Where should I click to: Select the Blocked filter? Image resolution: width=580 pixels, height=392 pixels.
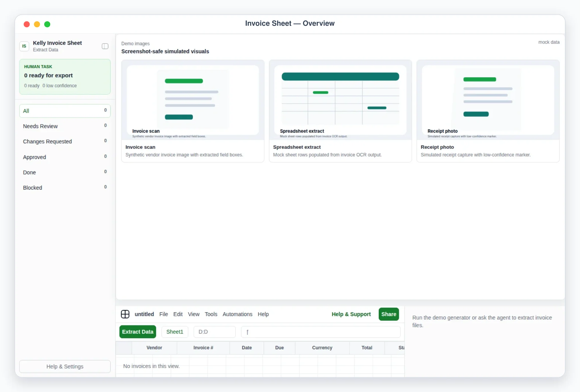[x=65, y=188]
